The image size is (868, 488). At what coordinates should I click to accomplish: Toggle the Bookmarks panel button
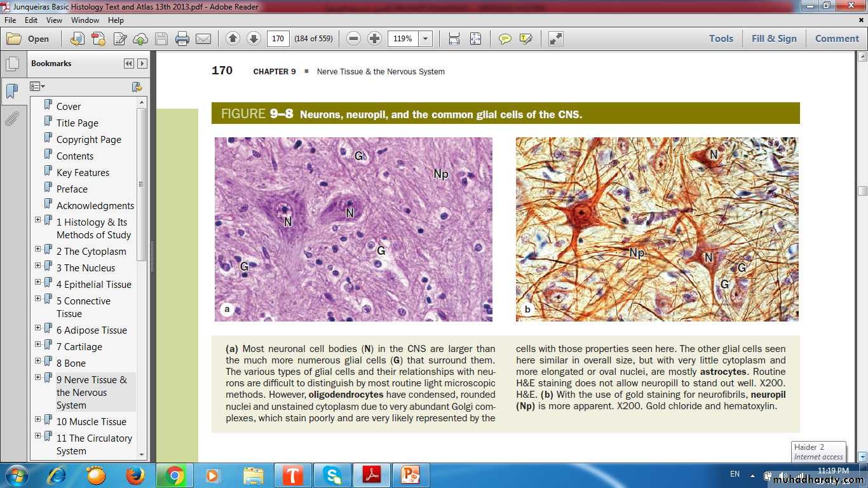[x=11, y=91]
